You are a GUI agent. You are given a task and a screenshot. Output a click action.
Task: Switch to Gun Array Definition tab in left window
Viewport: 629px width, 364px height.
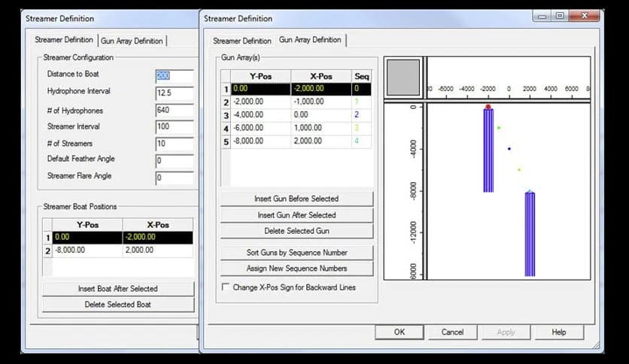(132, 41)
